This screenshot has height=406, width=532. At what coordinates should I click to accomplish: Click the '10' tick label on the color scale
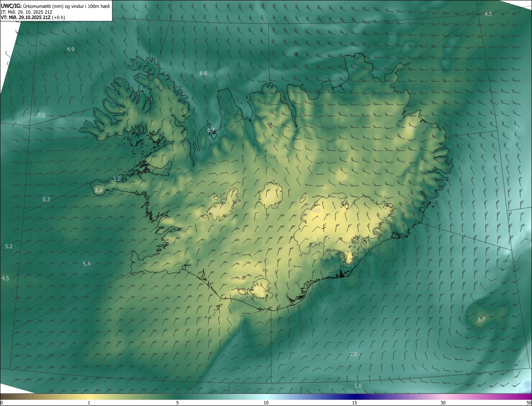(x=266, y=403)
